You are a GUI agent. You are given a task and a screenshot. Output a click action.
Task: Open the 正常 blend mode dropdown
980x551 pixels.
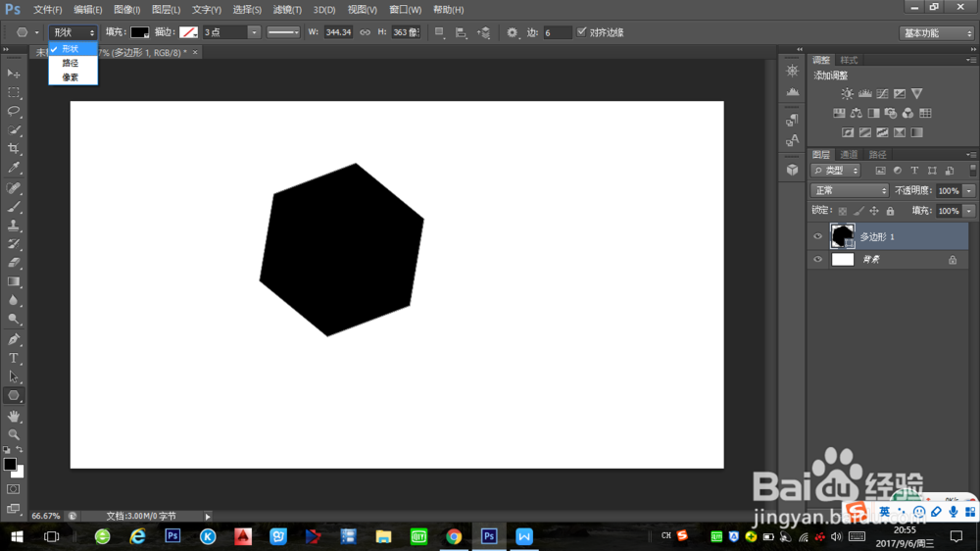click(849, 190)
